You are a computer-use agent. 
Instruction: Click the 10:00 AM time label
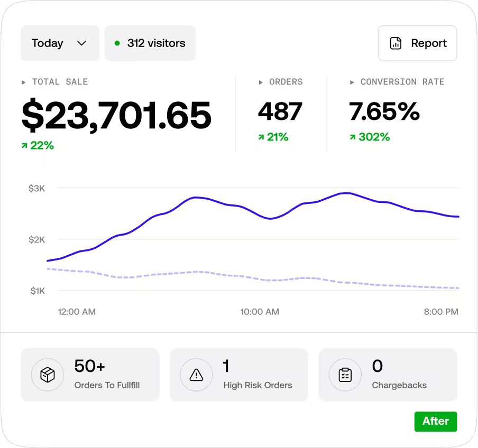pyautogui.click(x=260, y=312)
